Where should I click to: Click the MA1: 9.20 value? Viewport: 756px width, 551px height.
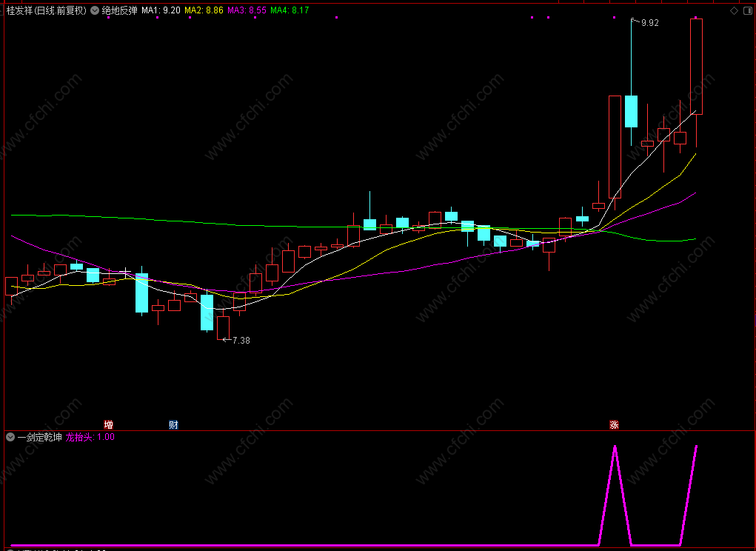tap(161, 10)
